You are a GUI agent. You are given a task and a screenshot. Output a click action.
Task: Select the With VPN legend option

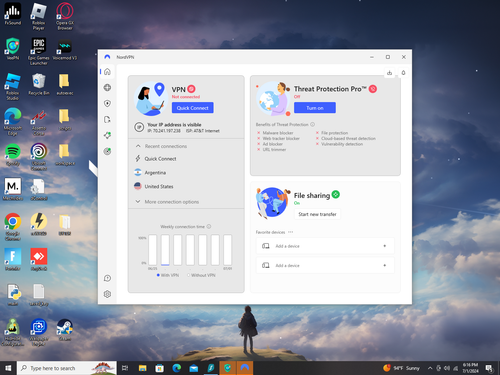(x=168, y=275)
